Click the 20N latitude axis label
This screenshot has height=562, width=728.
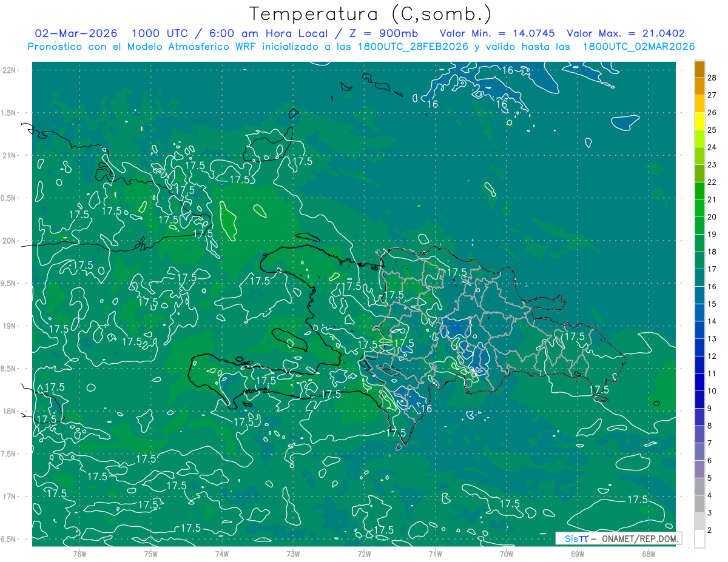click(x=10, y=241)
